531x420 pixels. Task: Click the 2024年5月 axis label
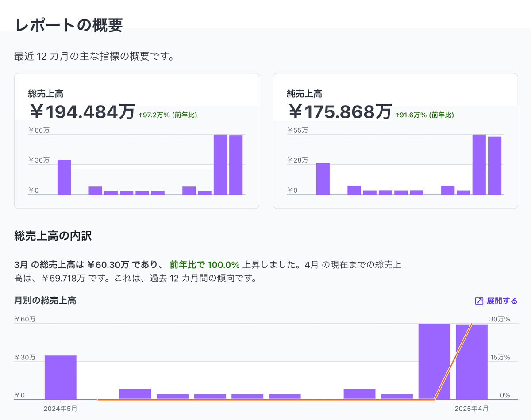pyautogui.click(x=61, y=409)
